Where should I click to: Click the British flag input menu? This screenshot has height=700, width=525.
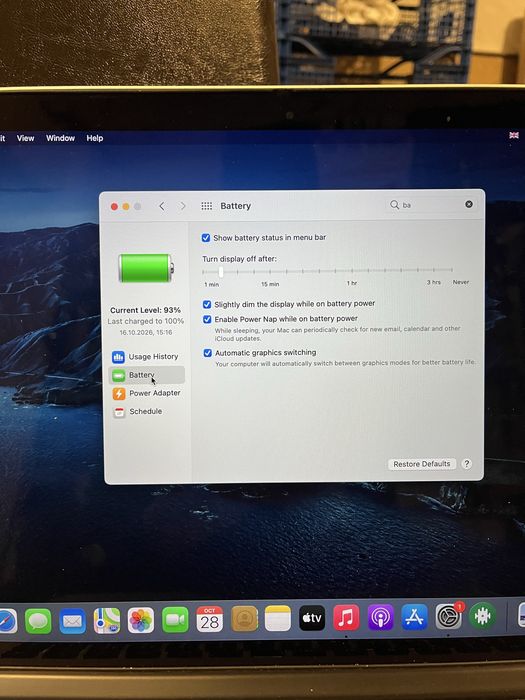514,135
